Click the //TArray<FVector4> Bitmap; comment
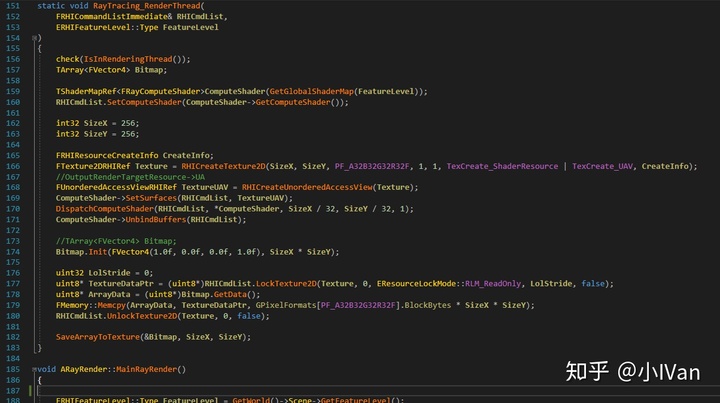Image resolution: width=720 pixels, height=403 pixels. click(x=116, y=241)
